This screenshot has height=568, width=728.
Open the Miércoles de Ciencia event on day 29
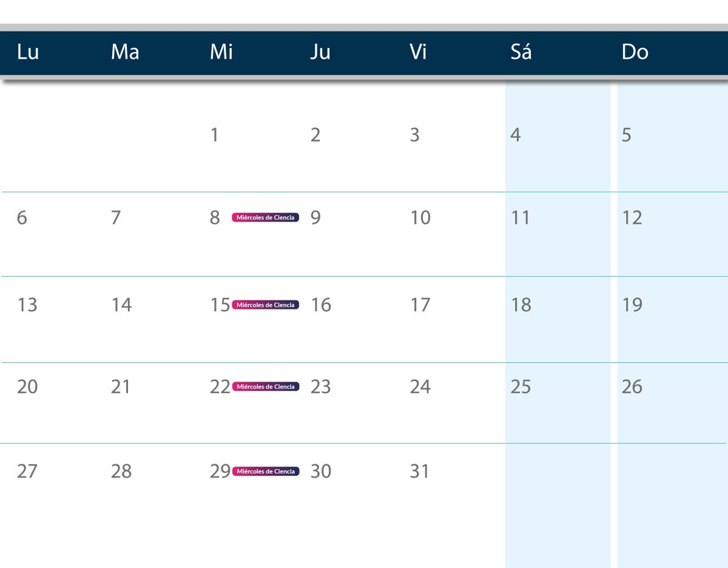[266, 472]
